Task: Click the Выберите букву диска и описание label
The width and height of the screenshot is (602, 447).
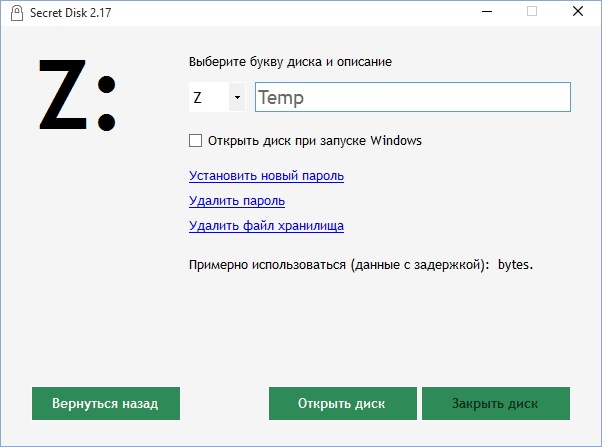Action: click(x=290, y=62)
